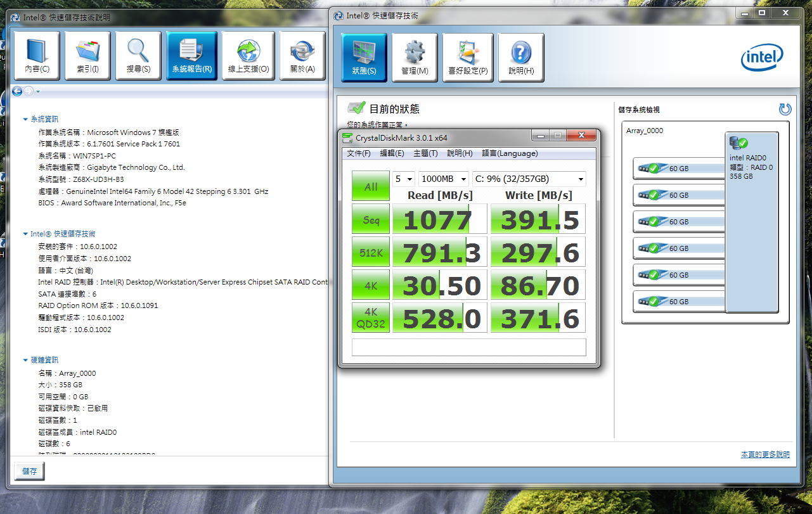
Task: Click the 儲存 save button
Action: pos(30,471)
